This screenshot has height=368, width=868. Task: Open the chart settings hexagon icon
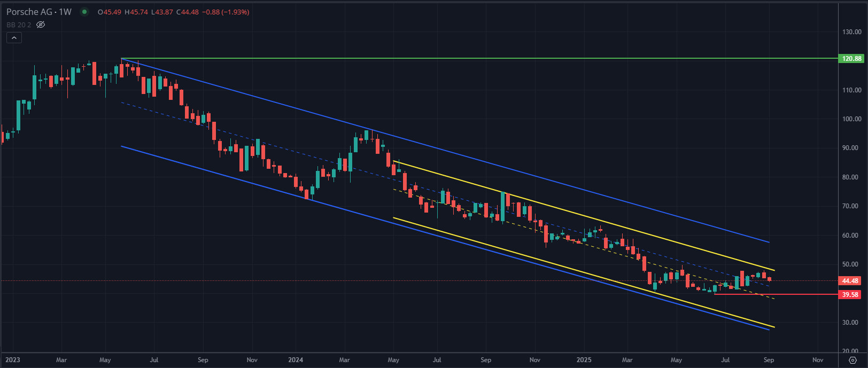852,360
